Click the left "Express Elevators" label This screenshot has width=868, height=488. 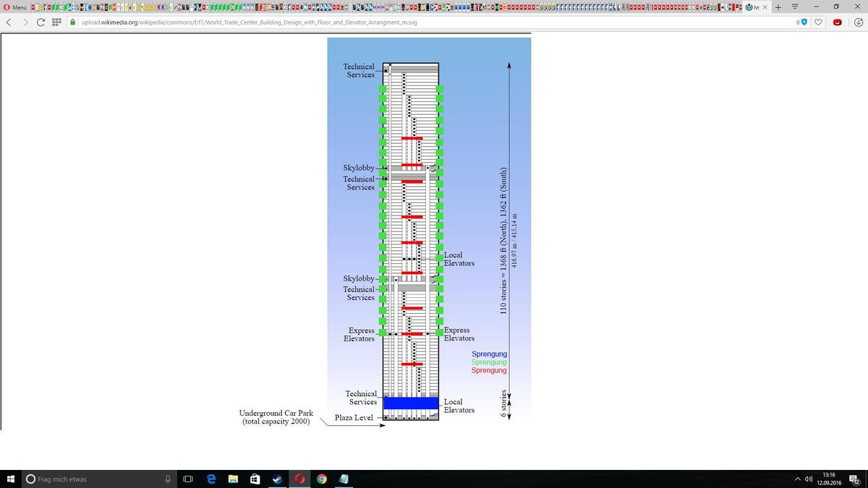[x=359, y=335]
